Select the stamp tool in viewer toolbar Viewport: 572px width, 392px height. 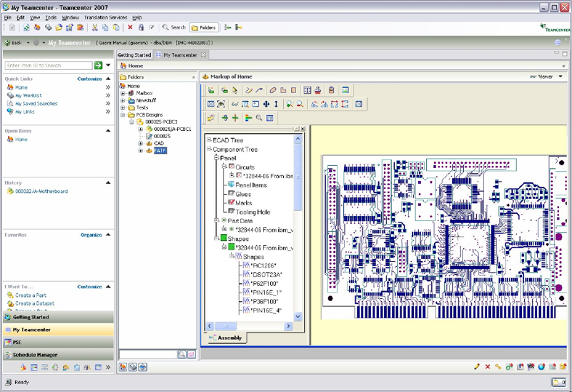coord(317,90)
